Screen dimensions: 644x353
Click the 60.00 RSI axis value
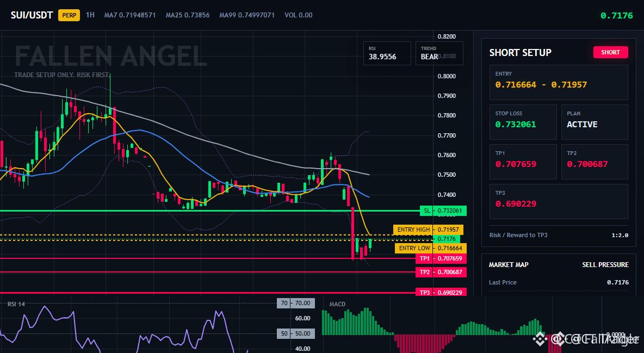(303, 318)
